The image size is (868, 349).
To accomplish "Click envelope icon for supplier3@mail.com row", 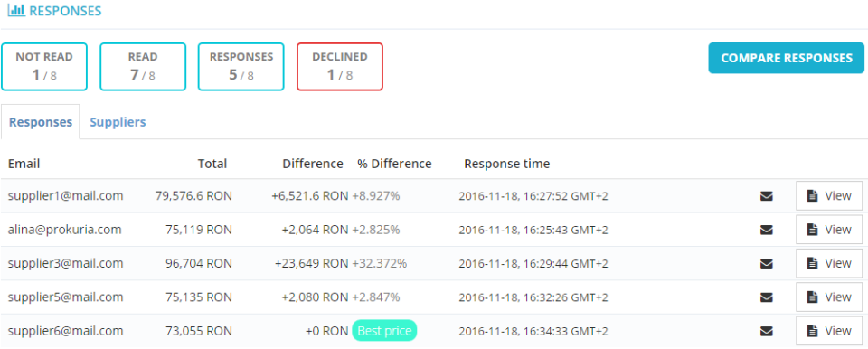I will point(766,264).
